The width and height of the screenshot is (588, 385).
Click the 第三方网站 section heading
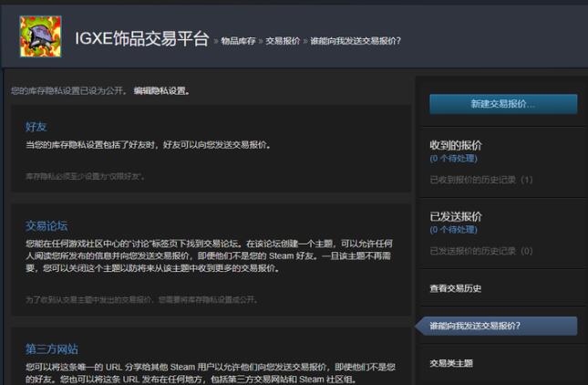tap(52, 349)
